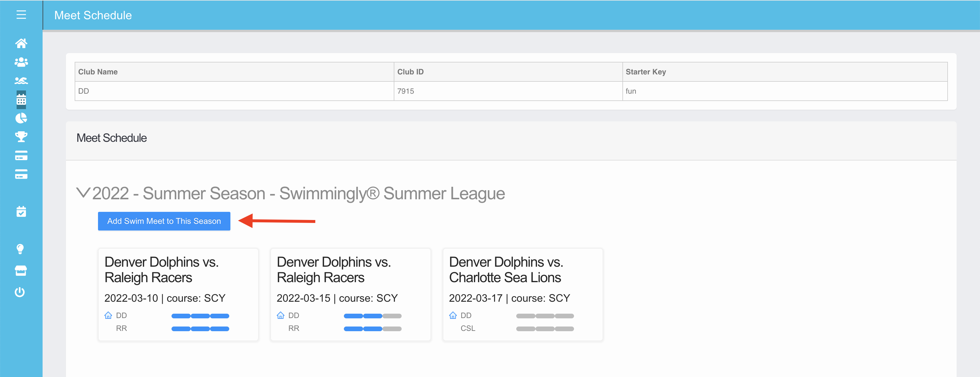Click home icon on 2022-03-10 meet card

pos(108,315)
